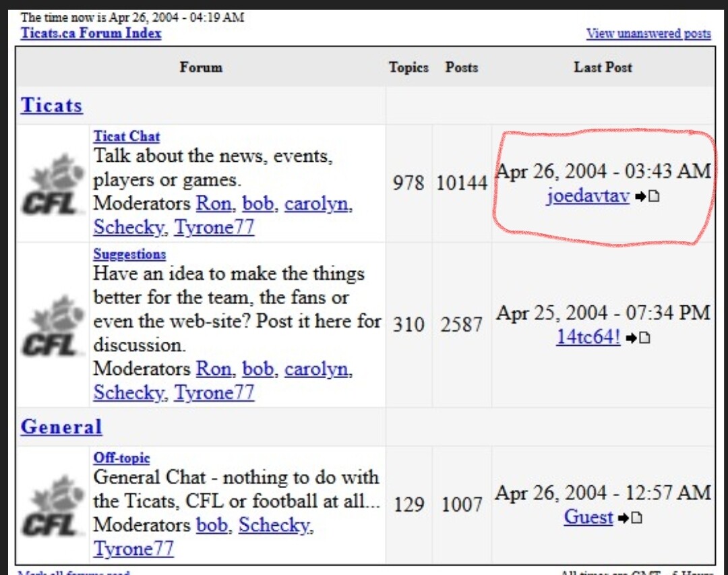The height and width of the screenshot is (575, 728).
Task: Enter the Off-topic forum
Action: 121,458
